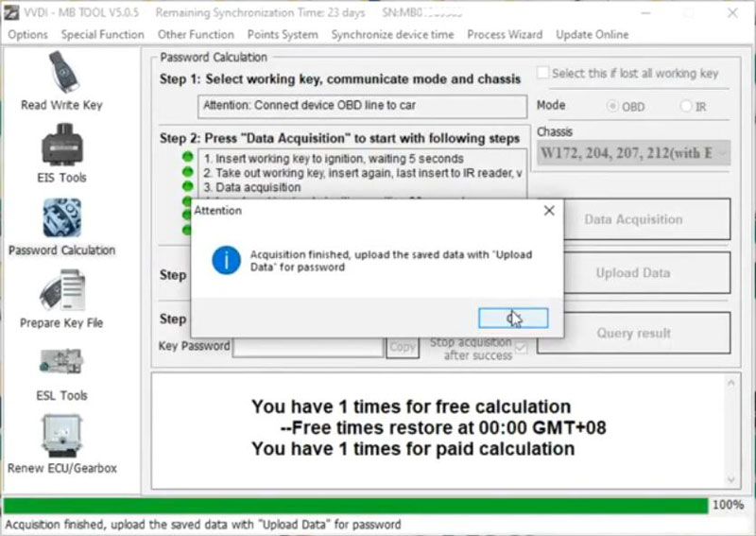The width and height of the screenshot is (756, 536).
Task: Confirm the Attention dialog with the OK button
Action: click(513, 319)
